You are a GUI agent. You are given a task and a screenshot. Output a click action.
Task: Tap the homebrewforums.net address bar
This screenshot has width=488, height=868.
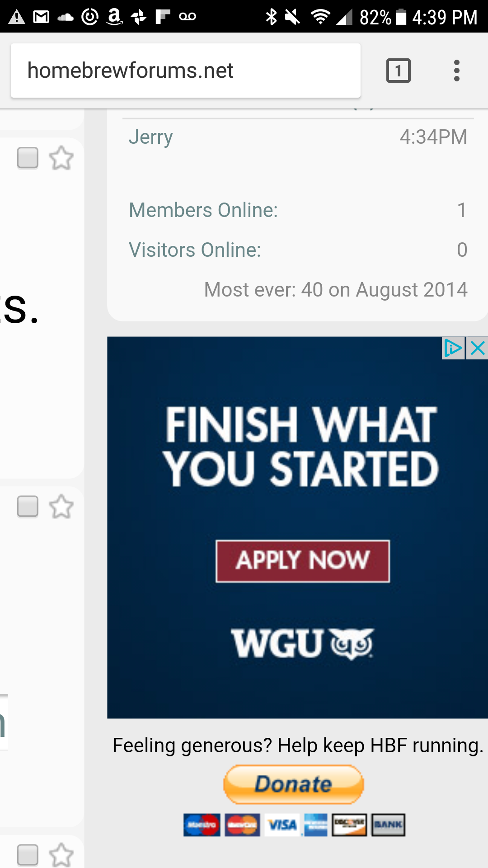(x=186, y=71)
